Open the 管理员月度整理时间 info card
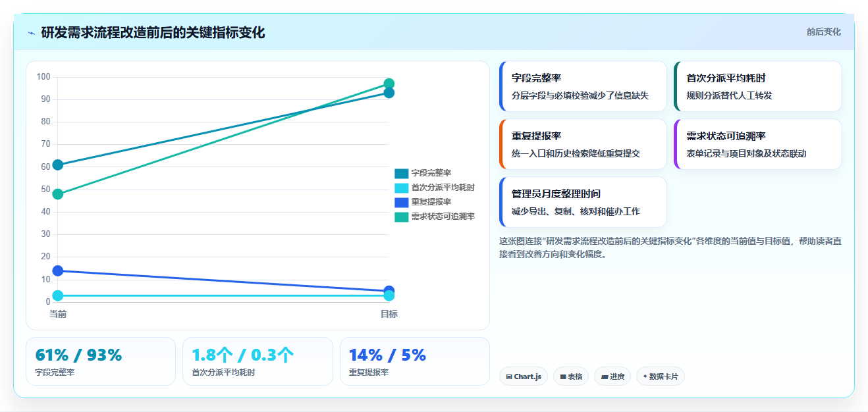 583,202
